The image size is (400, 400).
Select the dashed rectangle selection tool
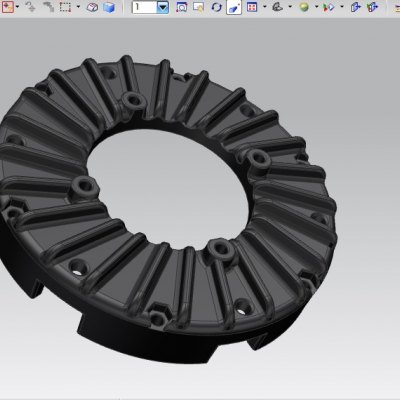click(x=65, y=6)
